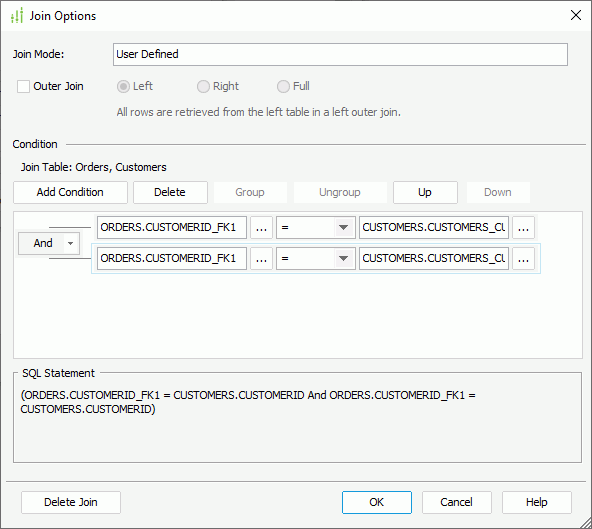Viewport: 592px width, 529px height.
Task: Open Help for Join Options
Action: (x=537, y=502)
